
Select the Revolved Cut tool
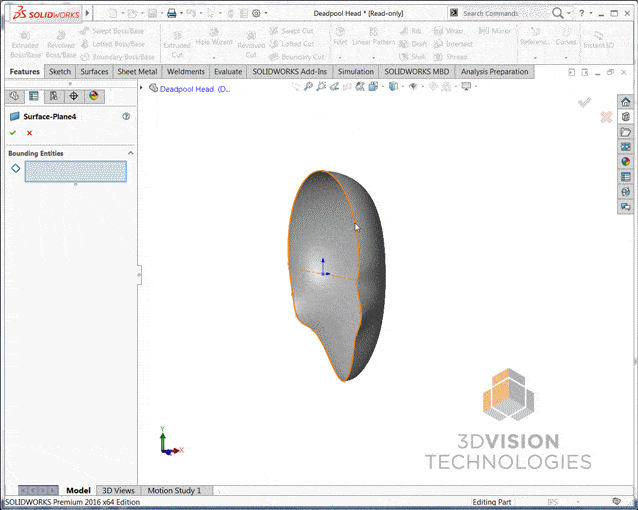pos(251,44)
